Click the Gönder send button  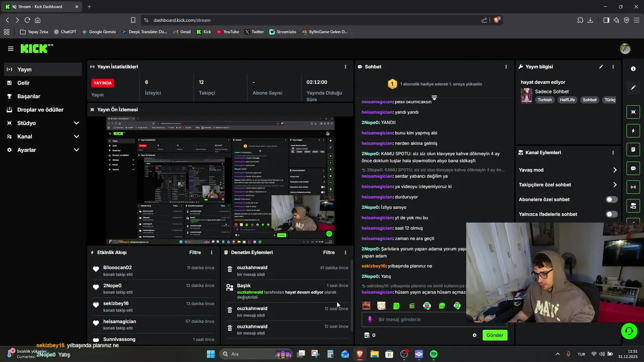pyautogui.click(x=495, y=335)
